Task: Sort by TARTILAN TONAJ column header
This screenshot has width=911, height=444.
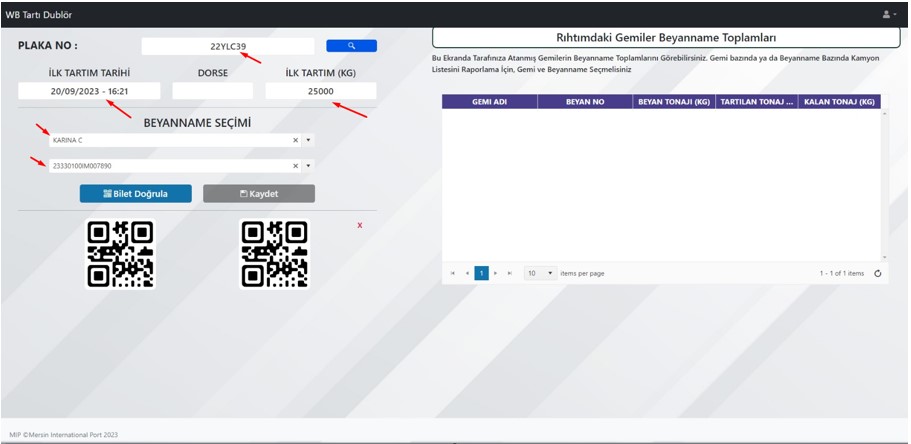Action: click(757, 102)
